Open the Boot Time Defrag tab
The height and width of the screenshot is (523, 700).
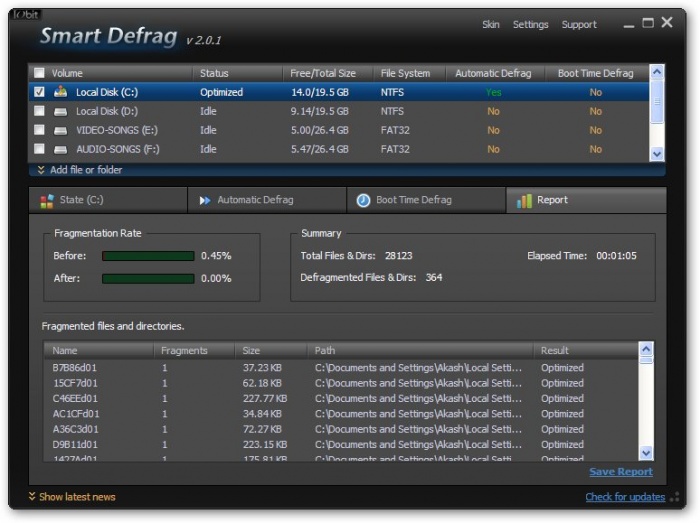click(426, 200)
